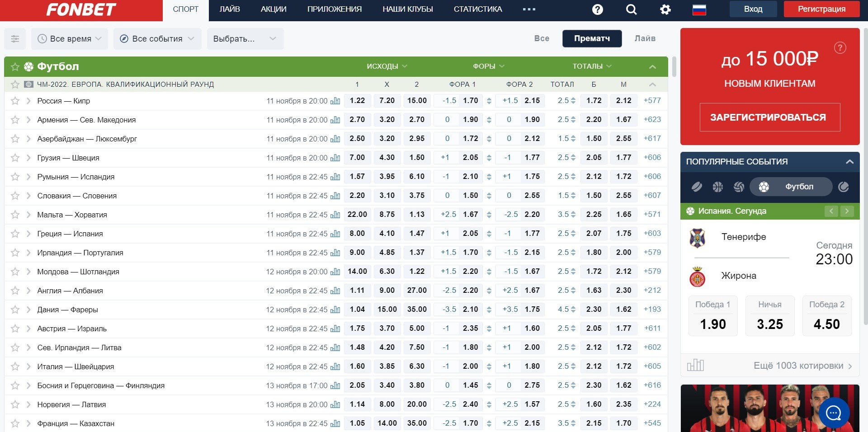Open statistics chart icon for Россия — Кипр
Viewport: 868px width, 432px height.
click(335, 101)
